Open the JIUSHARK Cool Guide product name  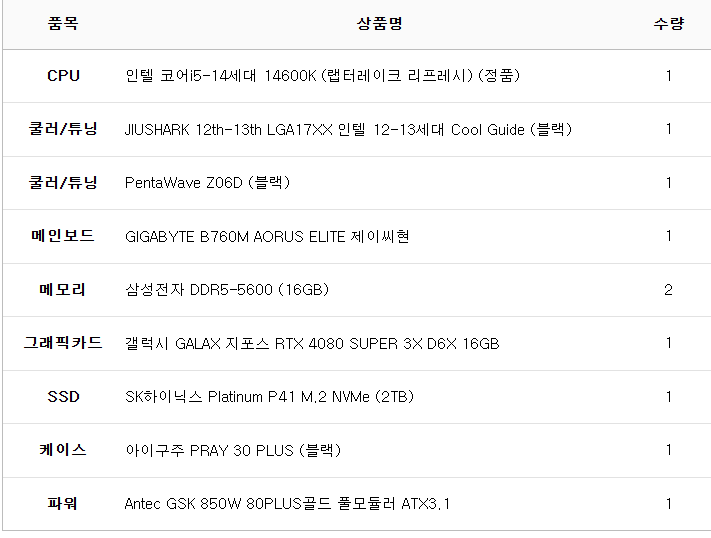348,129
